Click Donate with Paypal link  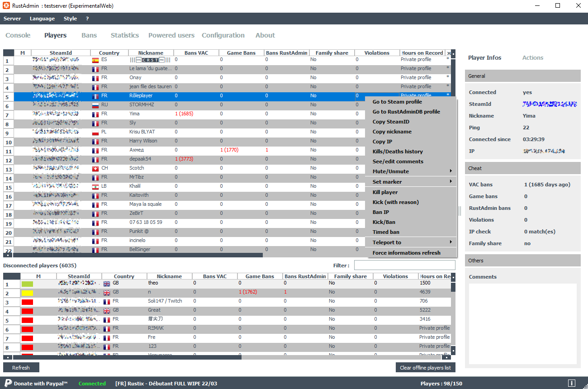tap(41, 384)
